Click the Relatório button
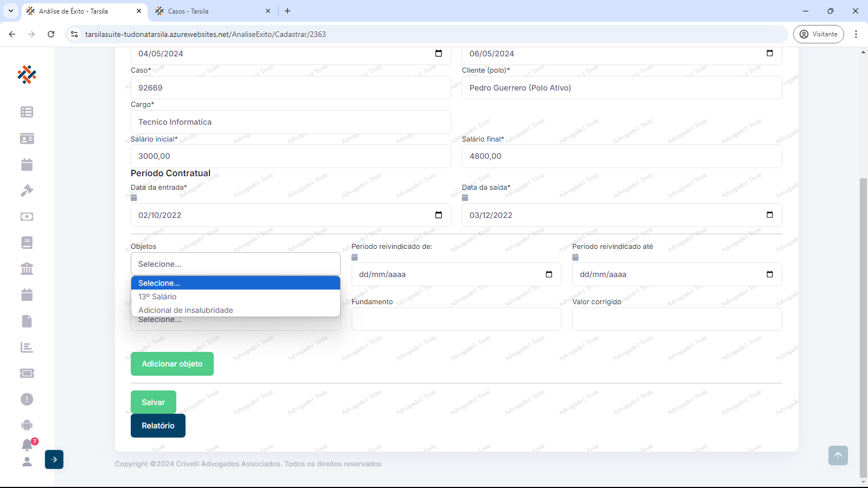The width and height of the screenshot is (868, 488). coord(158,426)
